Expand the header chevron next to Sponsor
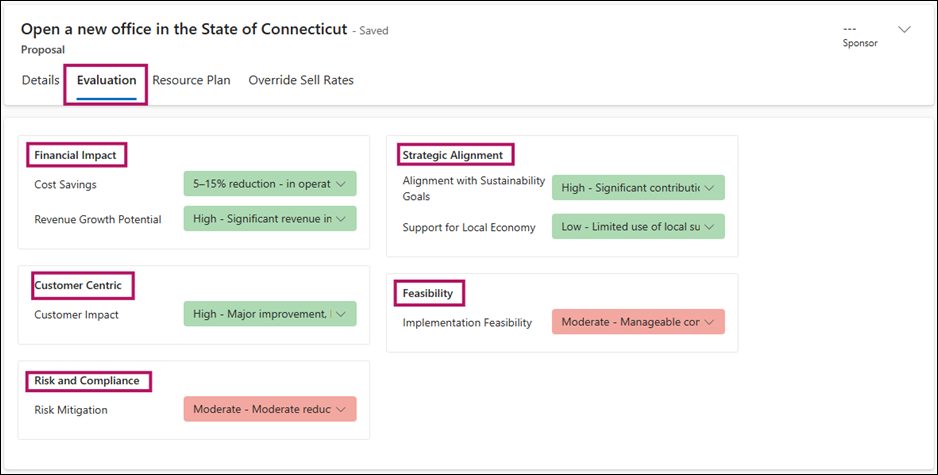The width and height of the screenshot is (938, 475). [904, 30]
